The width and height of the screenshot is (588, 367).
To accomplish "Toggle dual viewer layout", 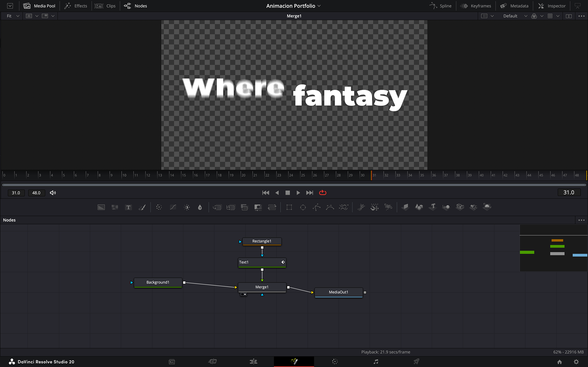I will 569,16.
